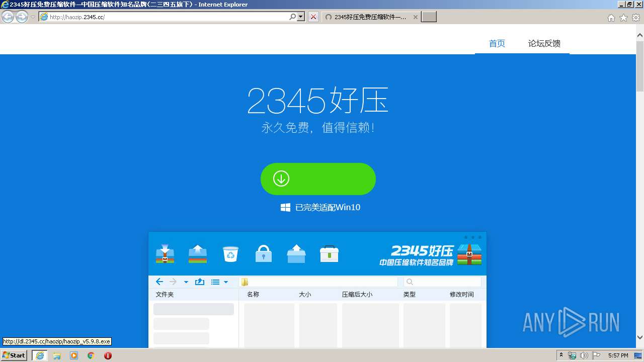
Task: Open the Favorites star icon
Action: point(624,18)
